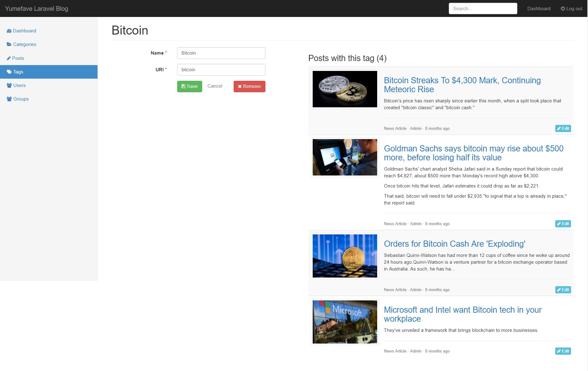Click text 'They've unveiled a framework'
The height and width of the screenshot is (371, 588).
(x=461, y=330)
